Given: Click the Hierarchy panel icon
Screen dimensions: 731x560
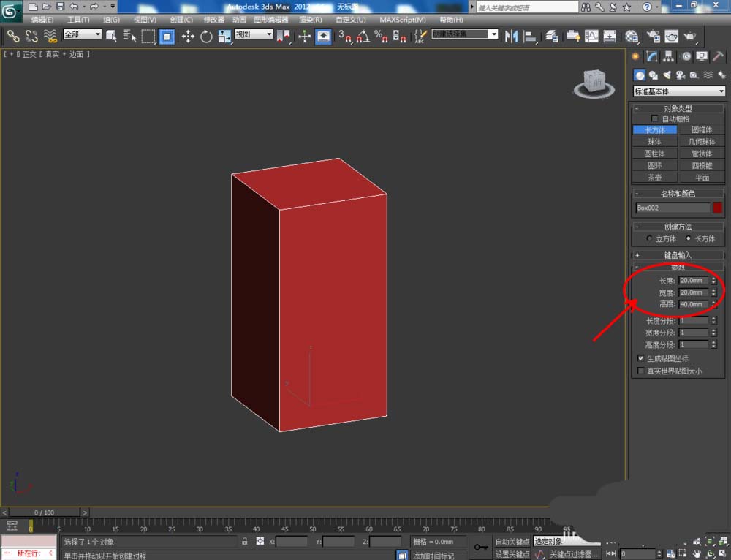Looking at the screenshot, I should [669, 57].
